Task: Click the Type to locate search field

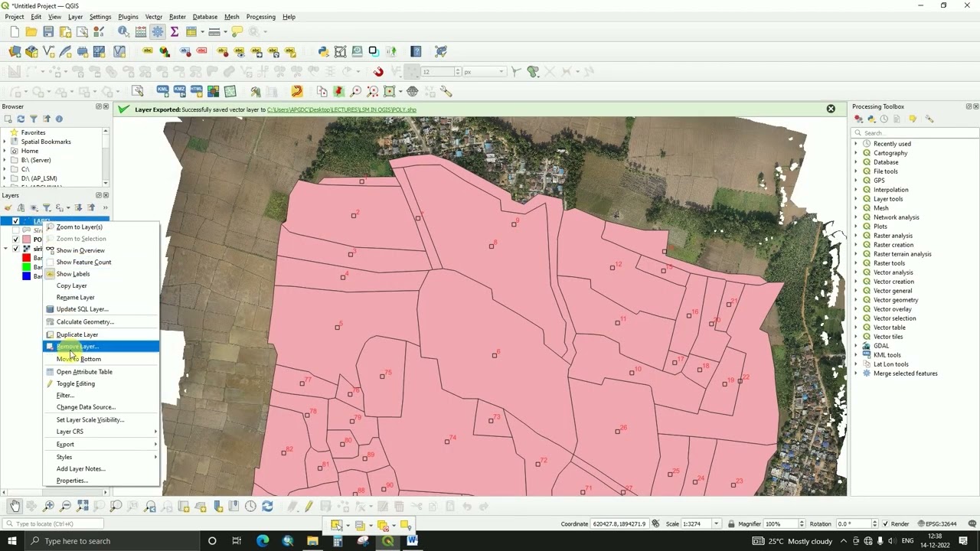Action: (54, 524)
